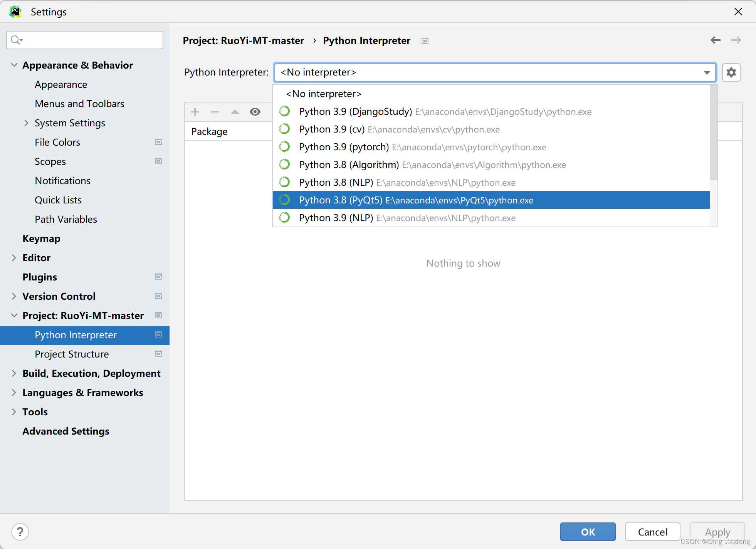Click Project: RuoYi-MT-master breadcrumb
756x549 pixels.
[243, 40]
